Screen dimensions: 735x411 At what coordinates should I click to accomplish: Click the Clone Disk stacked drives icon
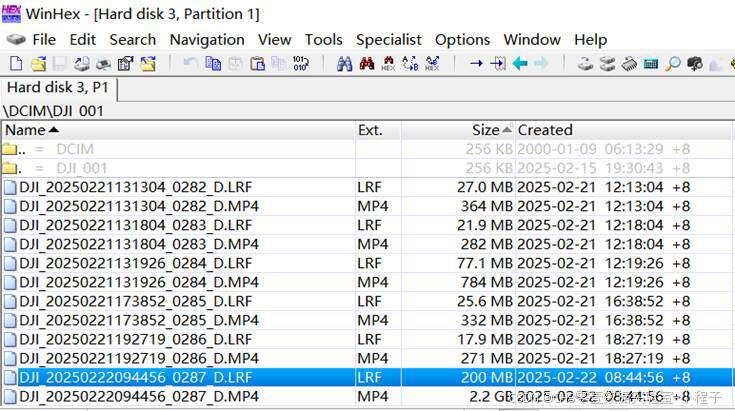tap(608, 63)
